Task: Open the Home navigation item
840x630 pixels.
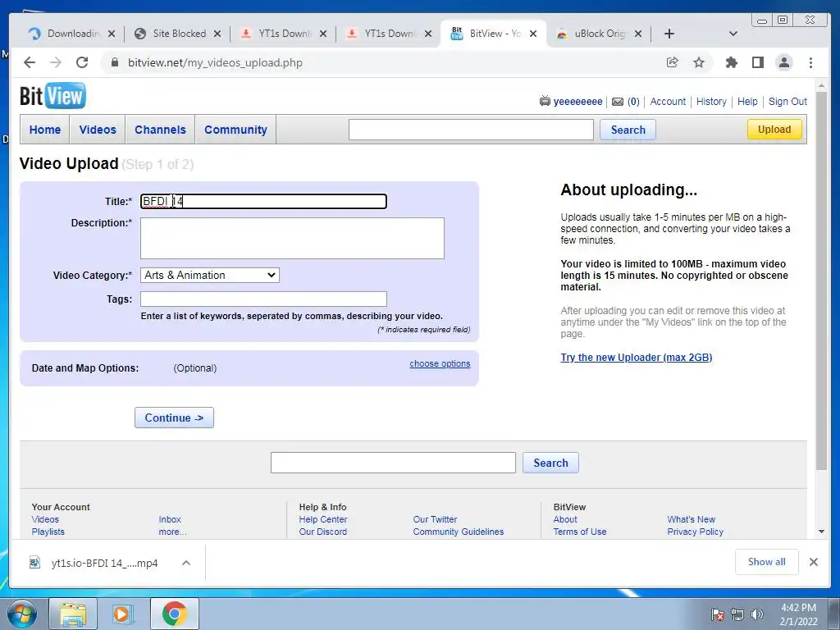Action: point(45,130)
